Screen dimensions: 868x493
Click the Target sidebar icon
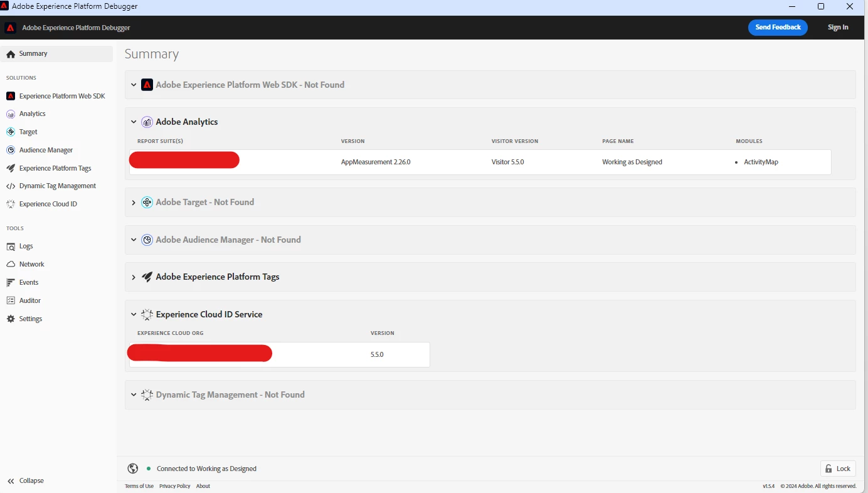(11, 132)
